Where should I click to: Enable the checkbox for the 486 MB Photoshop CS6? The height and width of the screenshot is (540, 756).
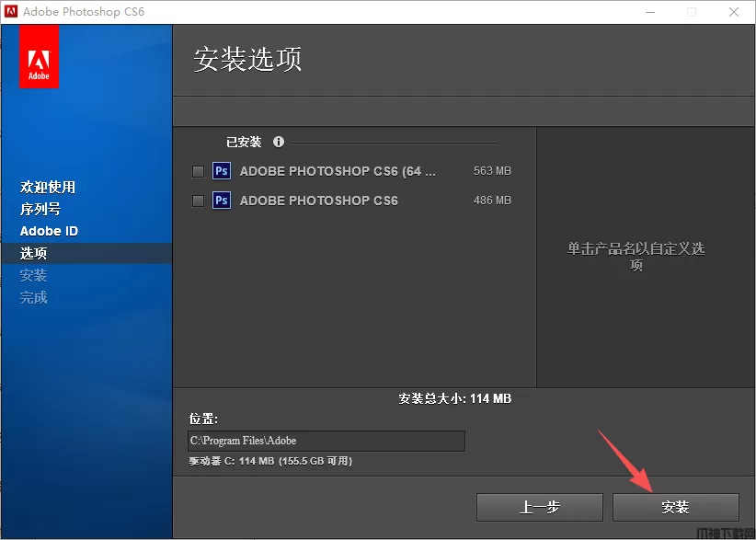[198, 201]
